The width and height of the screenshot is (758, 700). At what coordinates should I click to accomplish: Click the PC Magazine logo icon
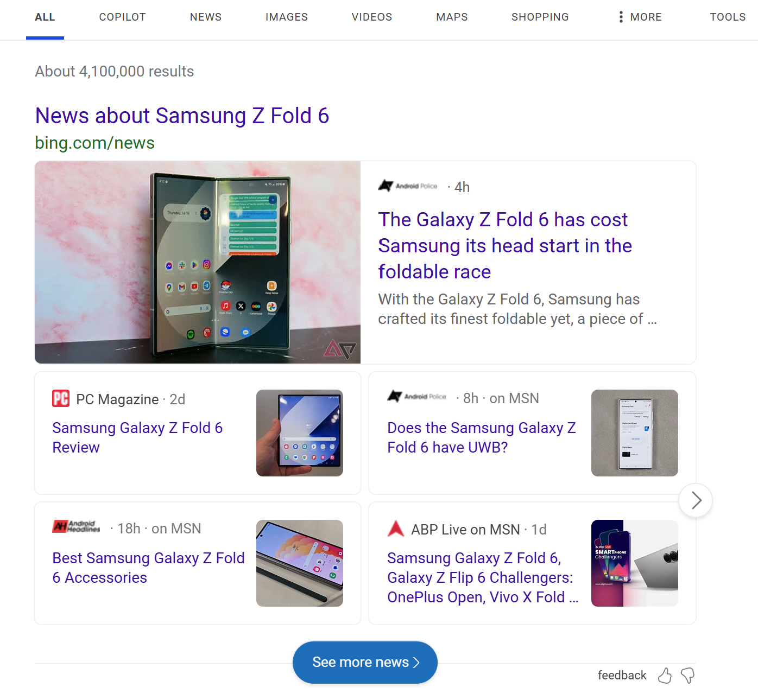(61, 399)
